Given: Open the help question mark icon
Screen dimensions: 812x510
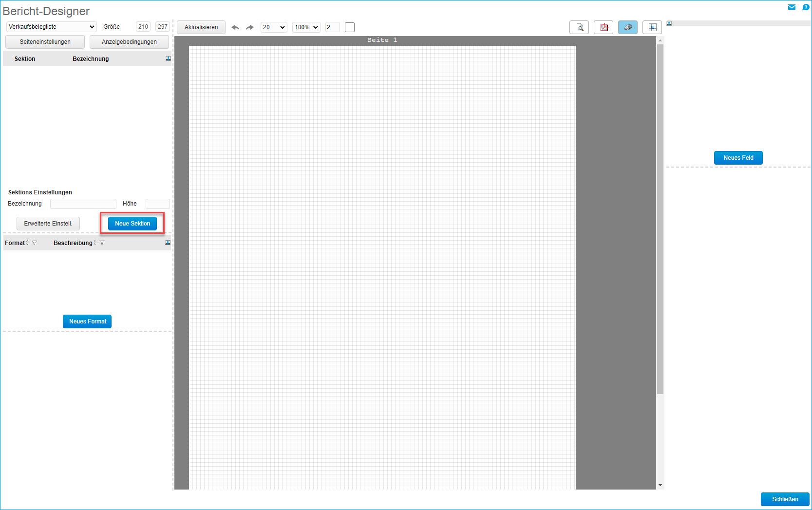Looking at the screenshot, I should [806, 7].
